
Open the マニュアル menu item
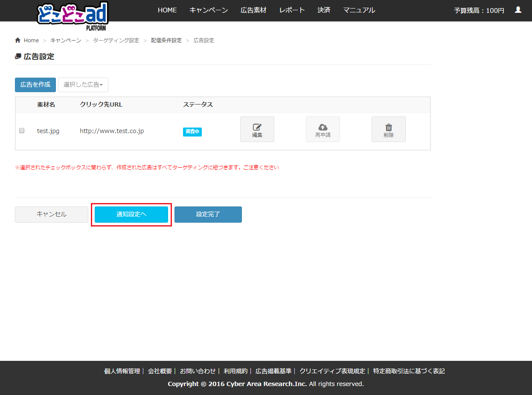pos(359,10)
